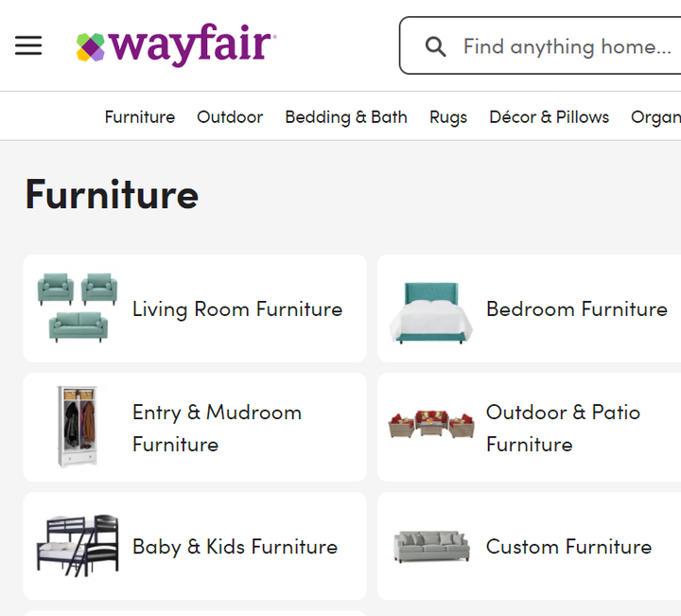Image resolution: width=681 pixels, height=616 pixels.
Task: Click the hall tree coat rack image
Action: coord(77,427)
